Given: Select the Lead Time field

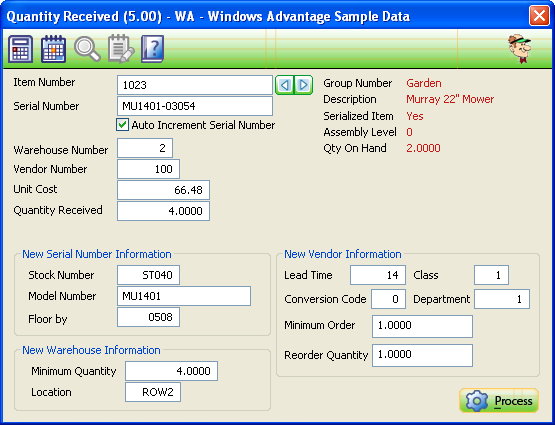Looking at the screenshot, I should click(378, 275).
